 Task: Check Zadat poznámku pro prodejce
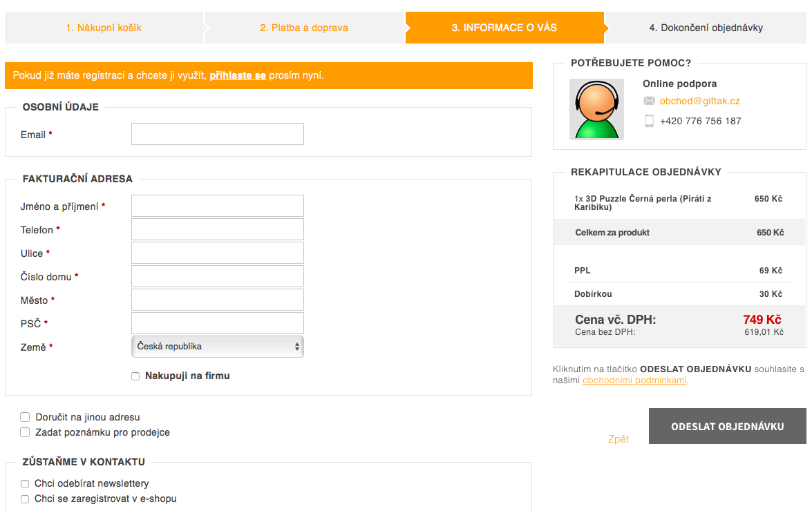coord(25,432)
